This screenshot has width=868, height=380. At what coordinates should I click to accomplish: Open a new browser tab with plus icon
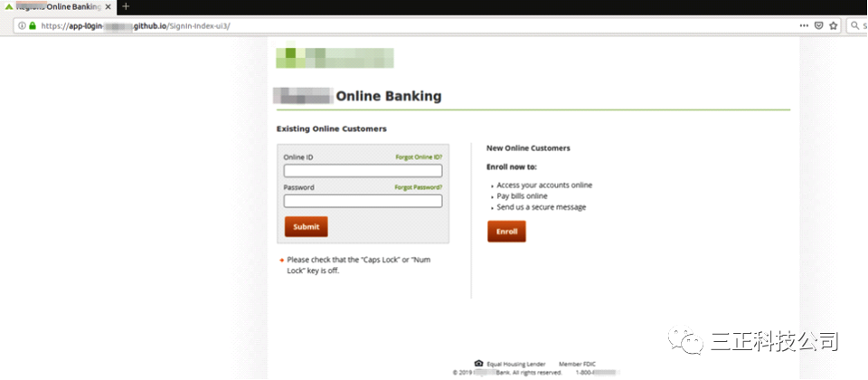(x=126, y=6)
